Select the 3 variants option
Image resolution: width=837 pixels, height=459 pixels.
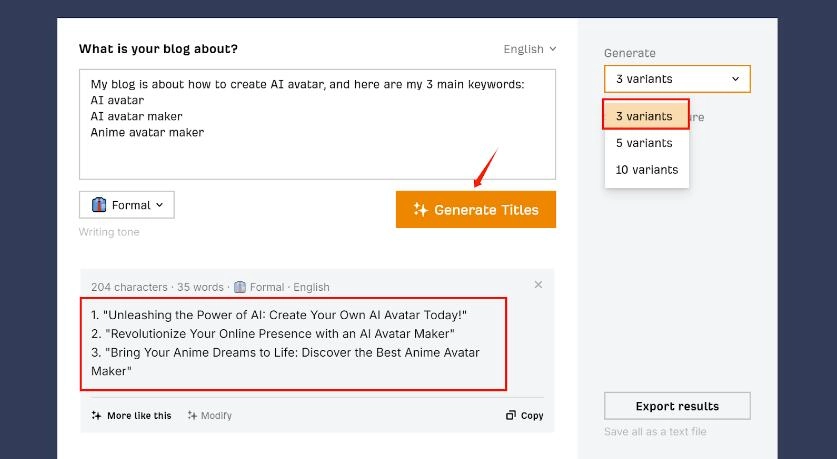645,116
